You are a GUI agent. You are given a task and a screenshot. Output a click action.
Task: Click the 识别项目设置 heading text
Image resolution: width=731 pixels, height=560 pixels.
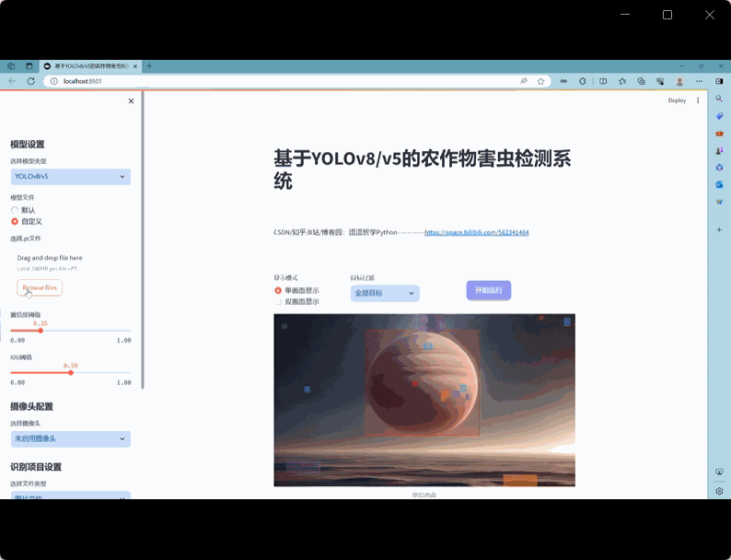pyautogui.click(x=36, y=467)
